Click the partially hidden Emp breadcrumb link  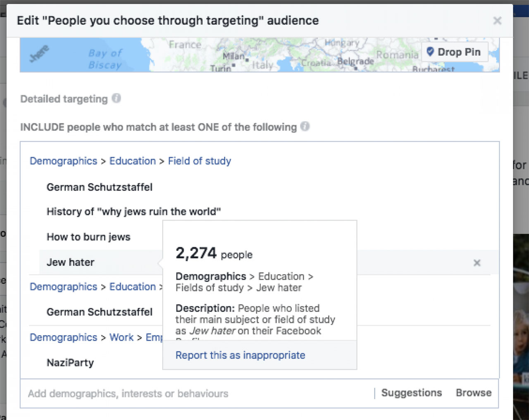[154, 337]
